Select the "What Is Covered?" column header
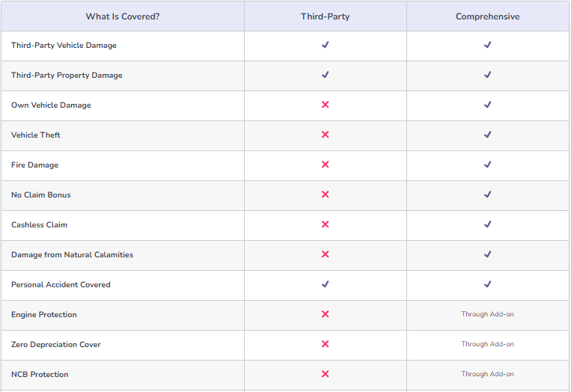This screenshot has width=571, height=392. click(x=123, y=16)
